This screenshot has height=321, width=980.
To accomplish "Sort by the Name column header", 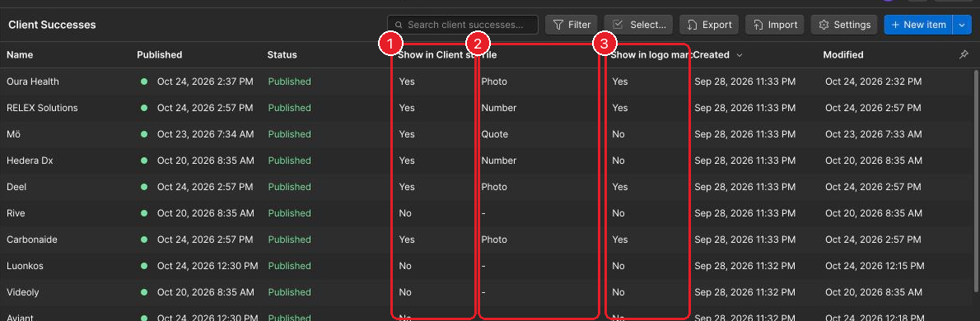I will pos(20,55).
